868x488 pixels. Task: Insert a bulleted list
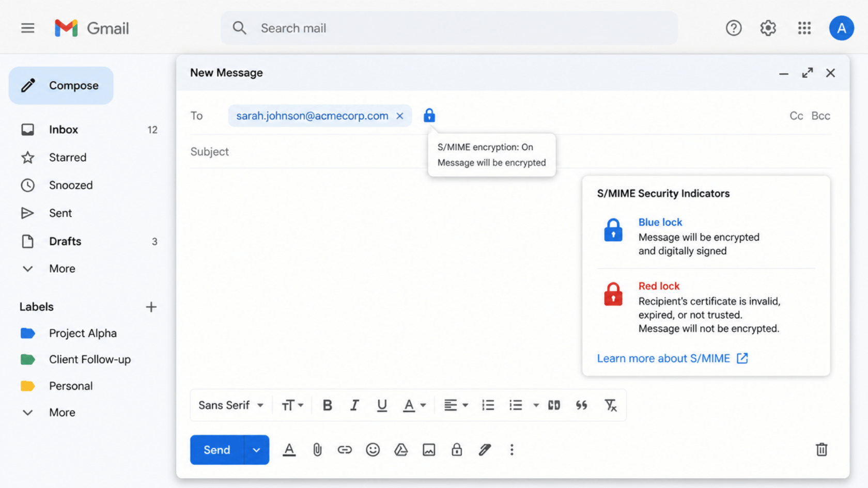pos(516,405)
